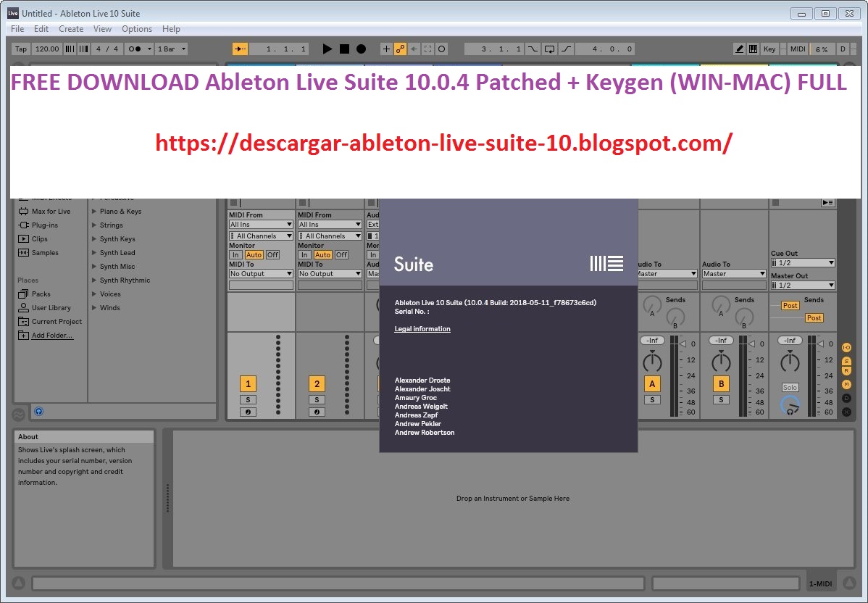Open the Master Out dropdown
The width and height of the screenshot is (868, 603).
tap(803, 285)
